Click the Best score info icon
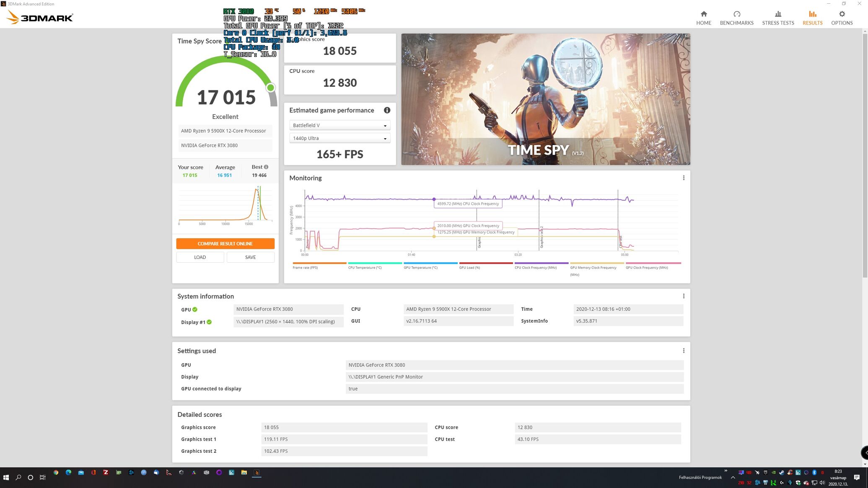868x488 pixels. 266,167
